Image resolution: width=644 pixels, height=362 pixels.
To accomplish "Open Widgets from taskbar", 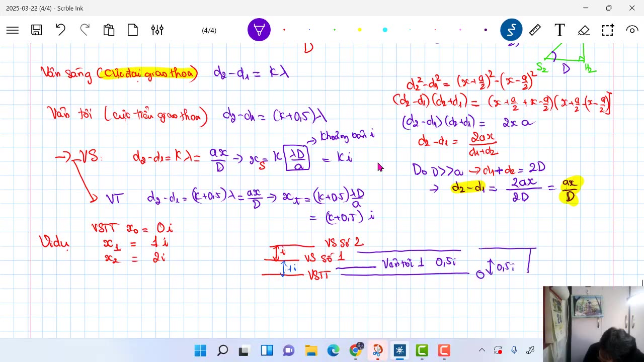I will click(267, 350).
